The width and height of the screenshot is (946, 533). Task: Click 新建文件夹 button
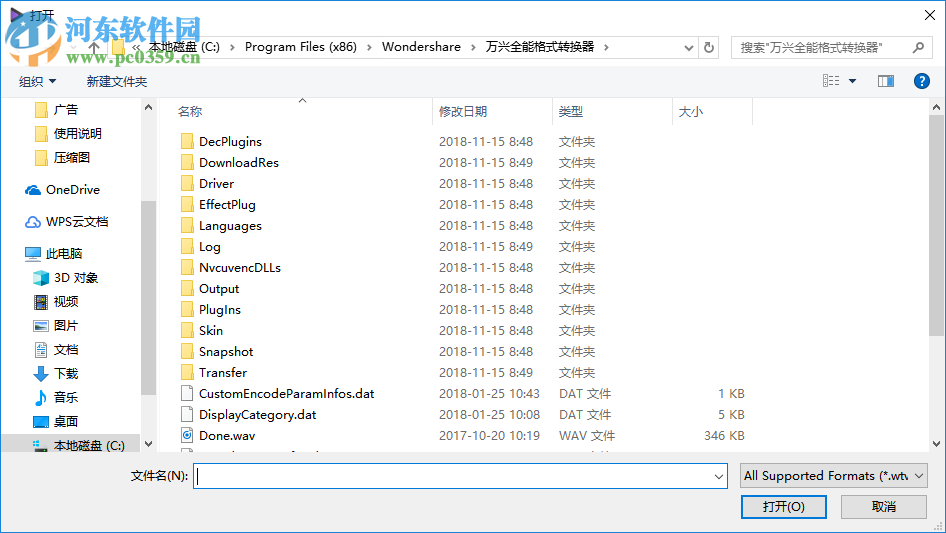[116, 81]
